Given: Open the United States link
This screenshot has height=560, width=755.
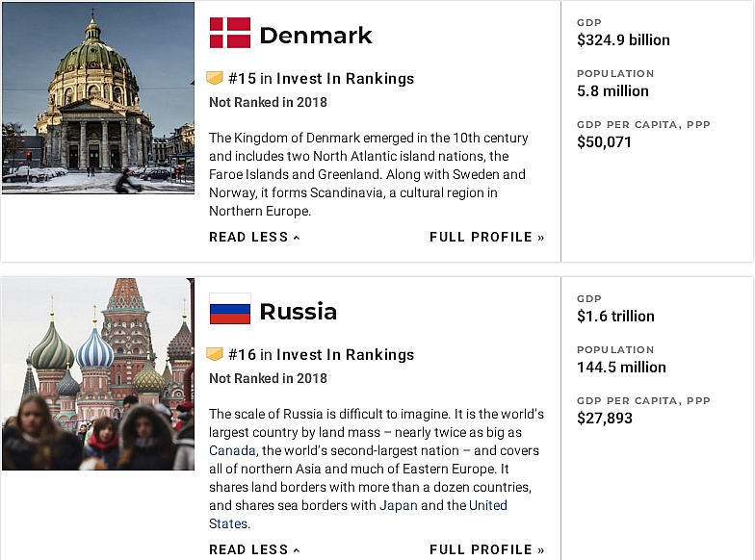Looking at the screenshot, I should 487,505.
